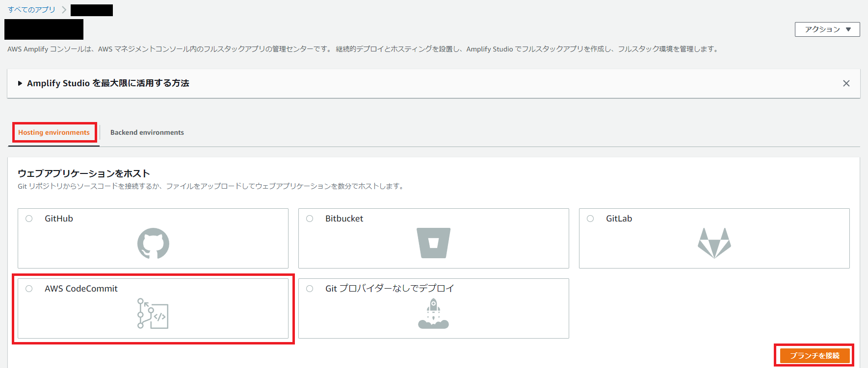Screen dimensions: 868x368
Task: Click the Git プロバイダーなしでデプロイ label
Action: click(390, 289)
